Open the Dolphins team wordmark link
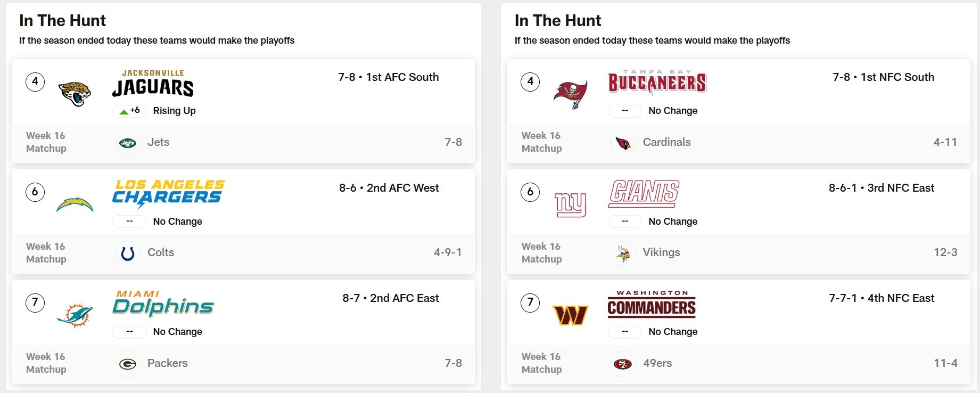980x393 pixels. tap(163, 304)
